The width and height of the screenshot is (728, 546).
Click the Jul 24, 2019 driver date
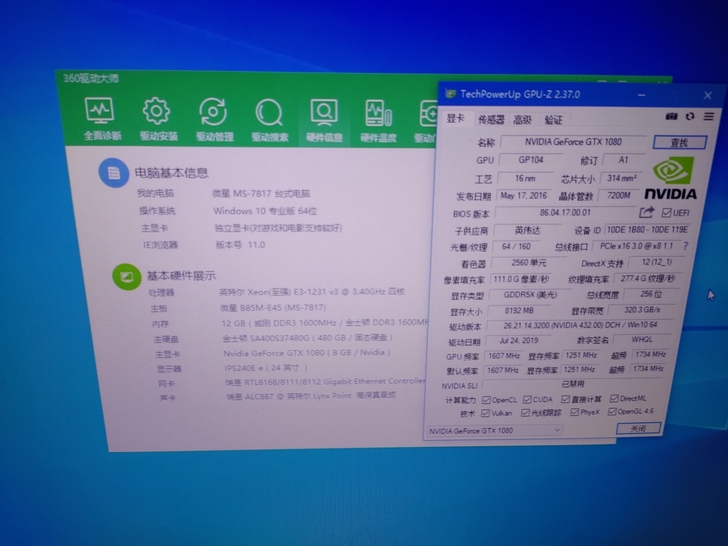click(x=519, y=340)
